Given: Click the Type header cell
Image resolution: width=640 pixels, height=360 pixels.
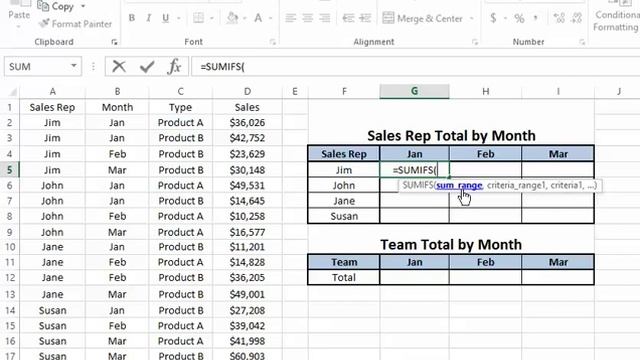Looking at the screenshot, I should point(180,107).
